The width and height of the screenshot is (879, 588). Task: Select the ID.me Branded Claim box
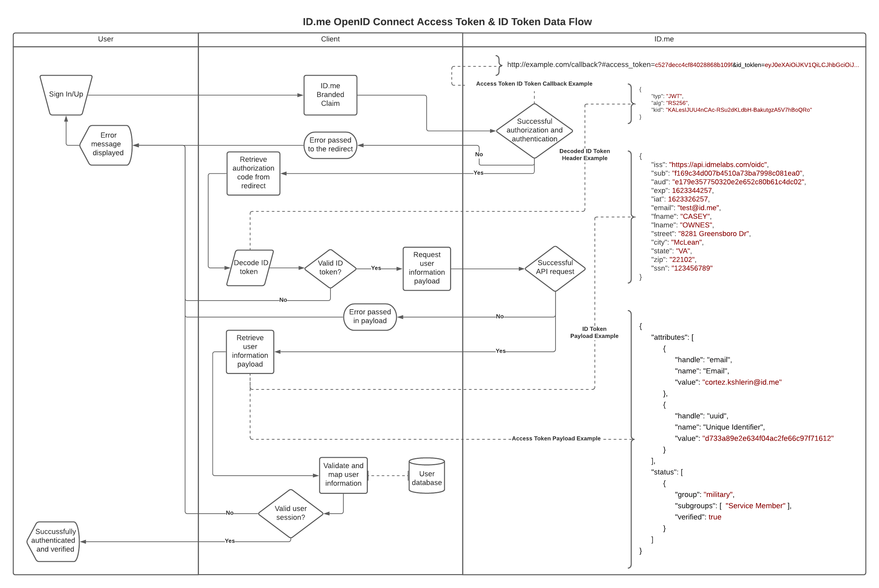pos(330,95)
